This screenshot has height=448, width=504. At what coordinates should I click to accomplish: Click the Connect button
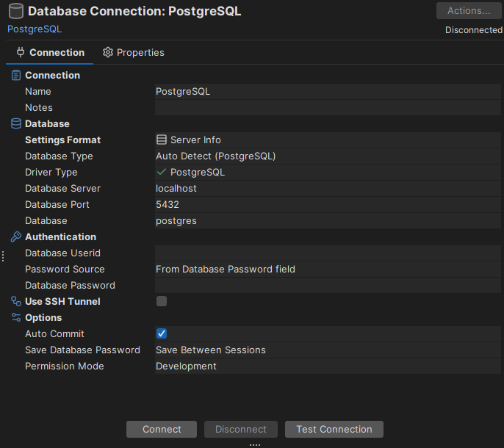(162, 429)
